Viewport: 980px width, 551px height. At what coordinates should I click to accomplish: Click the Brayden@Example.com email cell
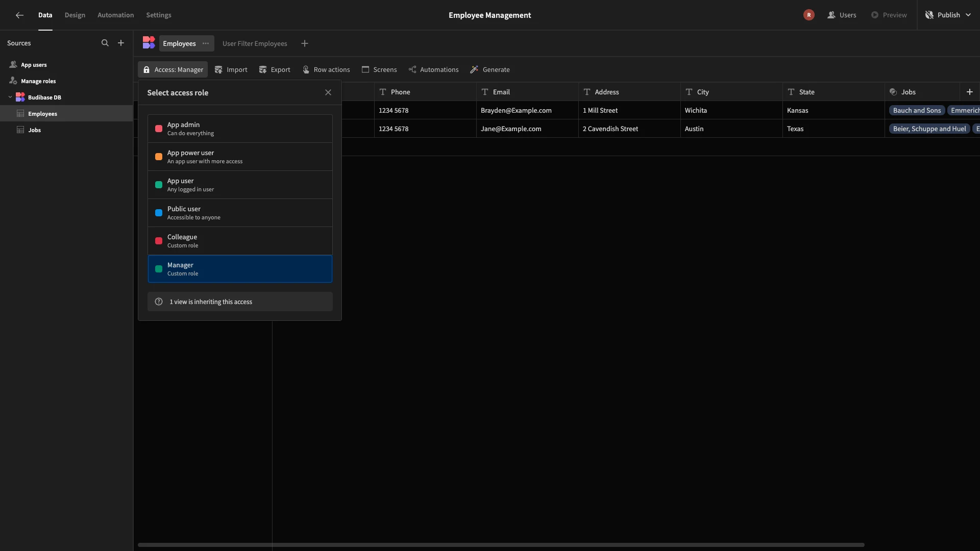pos(527,110)
